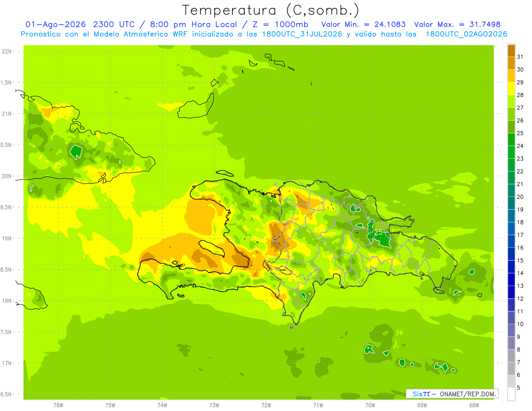
Task: Click the "Valor Min. = 24.1083" readout
Action: point(363,24)
